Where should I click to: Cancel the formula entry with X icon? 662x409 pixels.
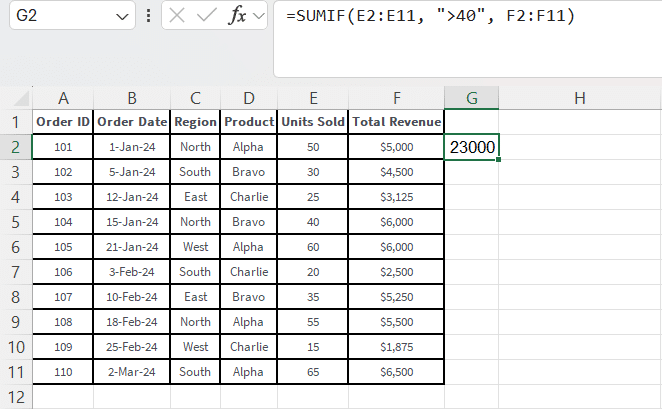coord(176,16)
